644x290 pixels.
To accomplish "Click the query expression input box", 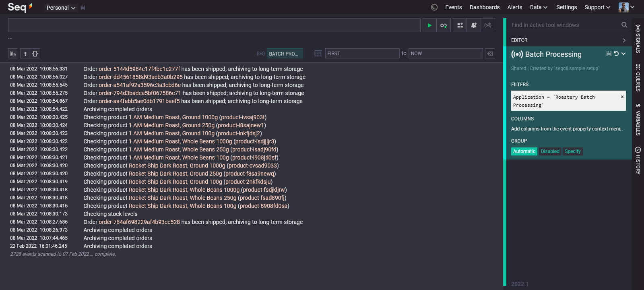I will pyautogui.click(x=214, y=25).
